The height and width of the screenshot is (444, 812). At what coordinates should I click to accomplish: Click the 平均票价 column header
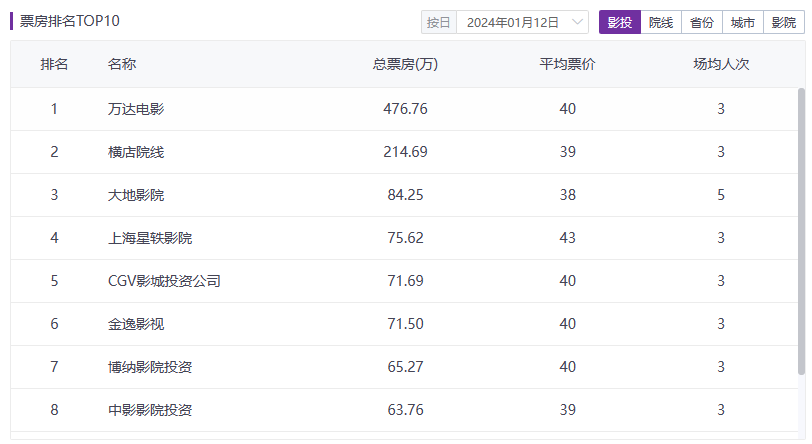(567, 65)
